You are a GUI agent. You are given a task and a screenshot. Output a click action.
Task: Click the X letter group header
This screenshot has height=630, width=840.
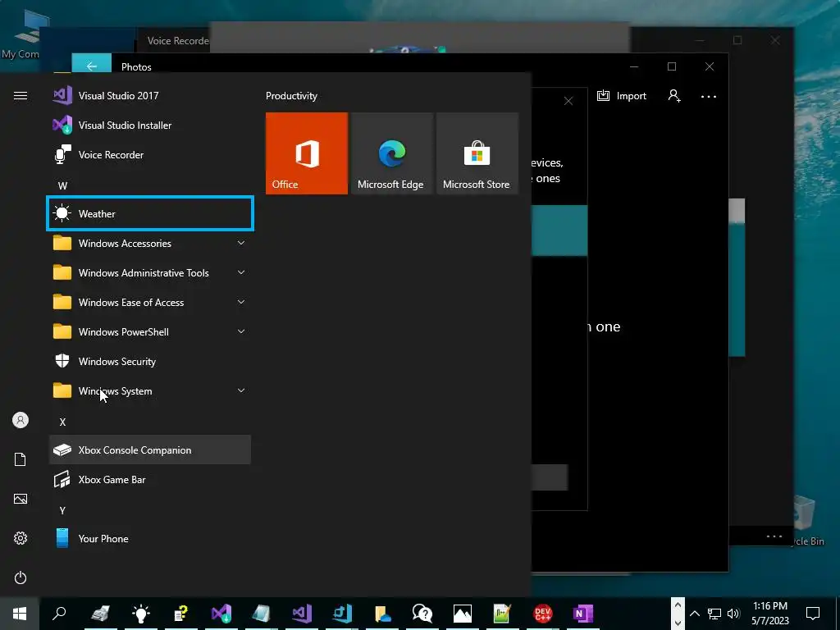(62, 422)
